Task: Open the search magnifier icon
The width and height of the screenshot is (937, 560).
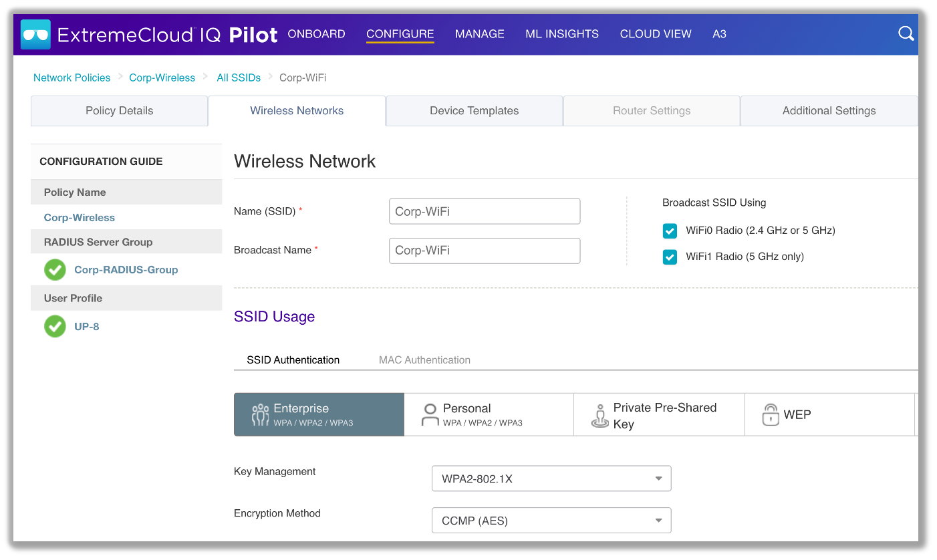Action: (906, 33)
